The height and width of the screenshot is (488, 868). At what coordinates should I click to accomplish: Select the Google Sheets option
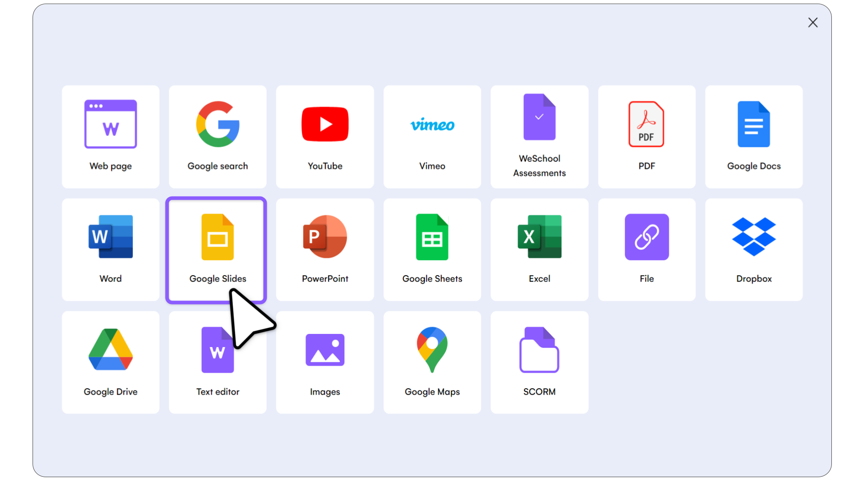pyautogui.click(x=432, y=250)
